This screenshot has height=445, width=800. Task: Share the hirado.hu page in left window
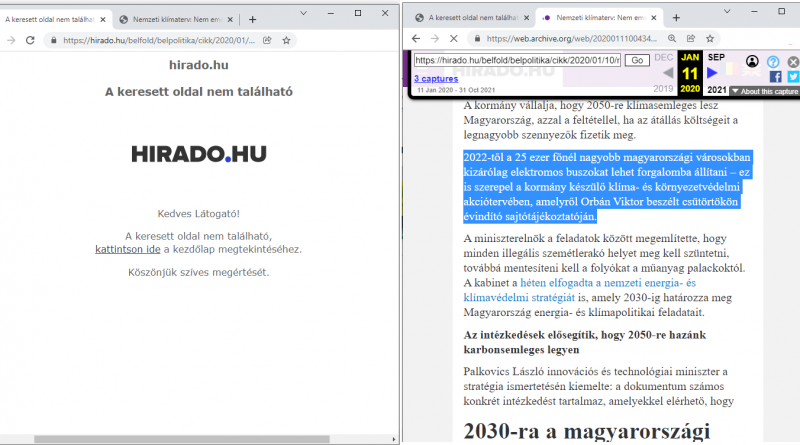267,40
